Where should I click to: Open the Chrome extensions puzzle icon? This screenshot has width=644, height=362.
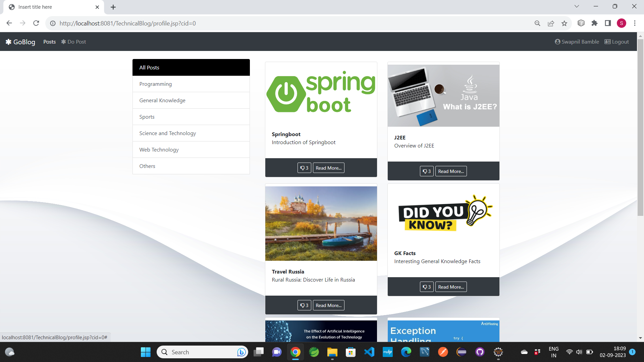pyautogui.click(x=594, y=23)
